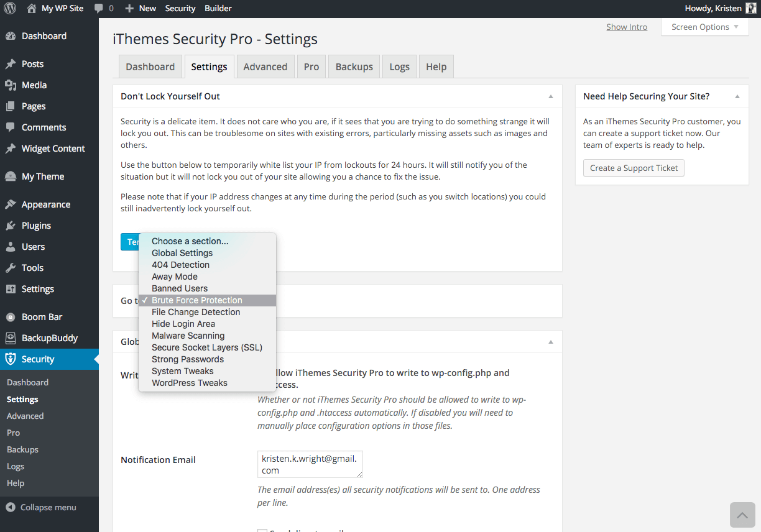Select the Settings tab on the page
This screenshot has height=532, width=761.
[209, 66]
